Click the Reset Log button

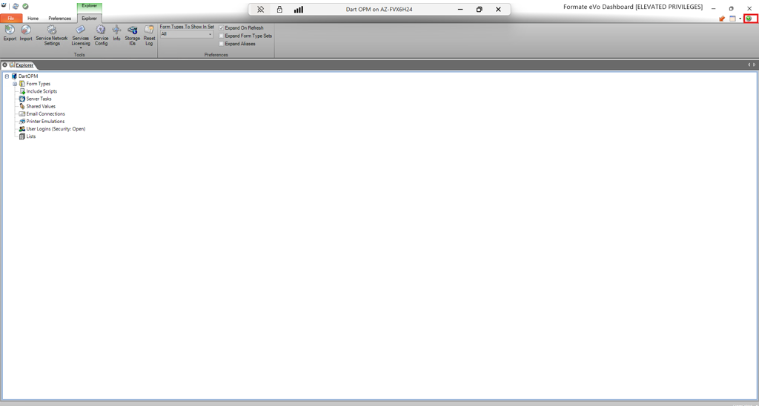pyautogui.click(x=149, y=35)
